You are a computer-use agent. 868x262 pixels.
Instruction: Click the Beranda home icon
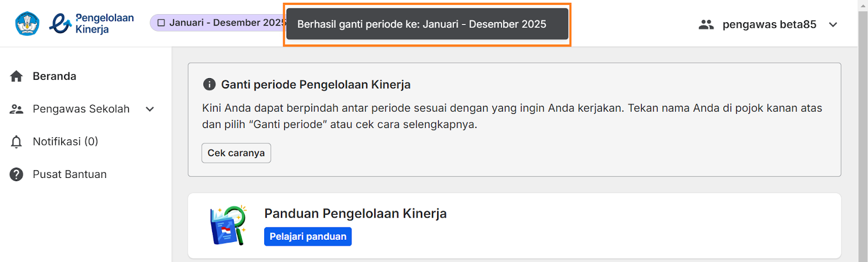[x=16, y=76]
